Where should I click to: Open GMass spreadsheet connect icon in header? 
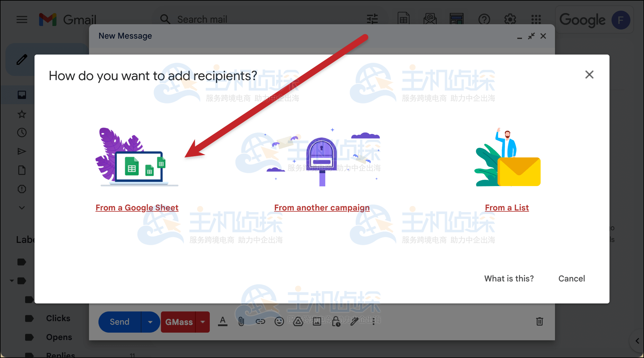[x=404, y=19]
